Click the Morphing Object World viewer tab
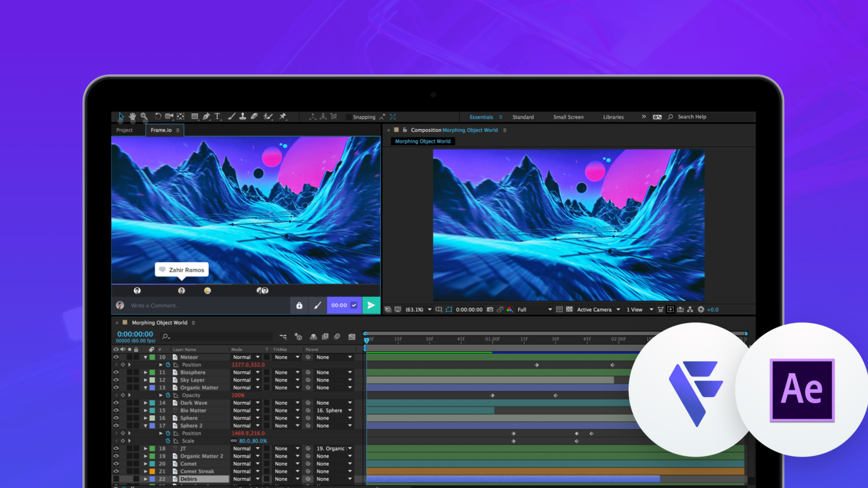This screenshot has width=868, height=488. [423, 142]
